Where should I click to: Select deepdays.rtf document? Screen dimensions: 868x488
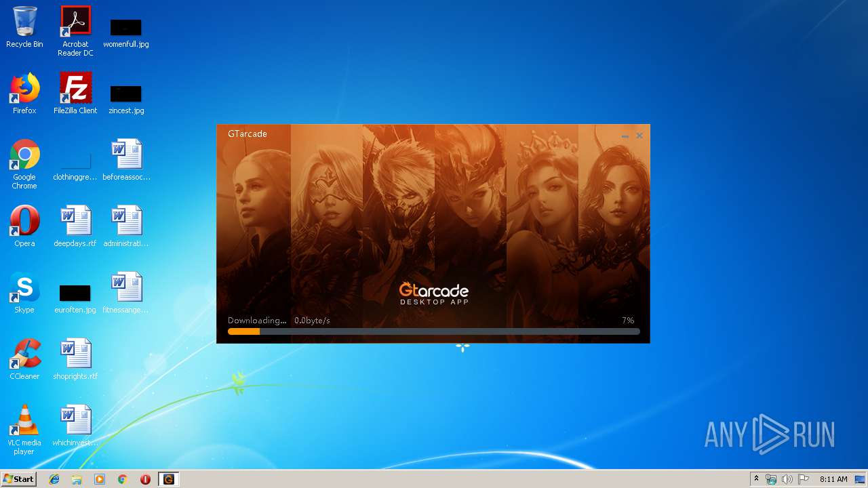click(x=75, y=226)
